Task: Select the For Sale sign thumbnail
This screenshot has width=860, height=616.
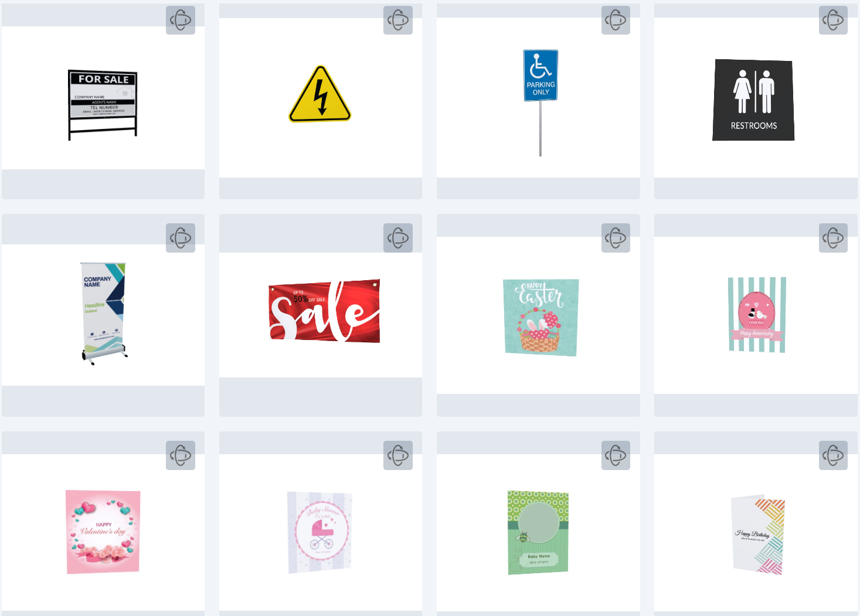Action: [103, 105]
